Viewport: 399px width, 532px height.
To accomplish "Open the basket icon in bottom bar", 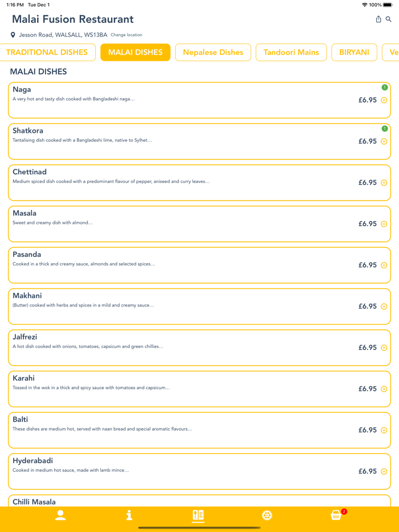I will pyautogui.click(x=336, y=515).
